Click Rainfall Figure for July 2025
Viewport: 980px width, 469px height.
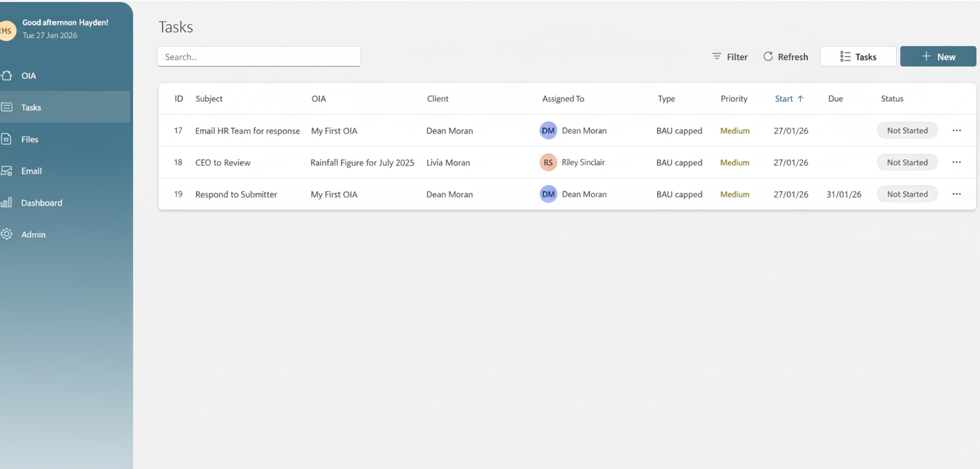(x=362, y=163)
